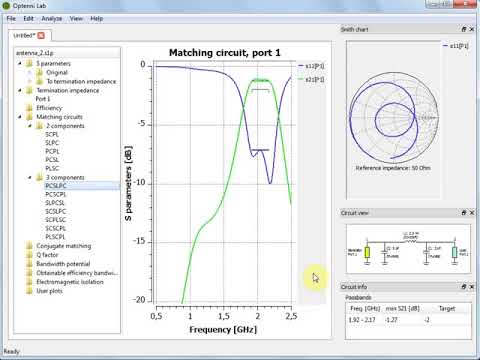The height and width of the screenshot is (360, 480).
Task: Click the Efficiency folder icon
Action: (29, 108)
